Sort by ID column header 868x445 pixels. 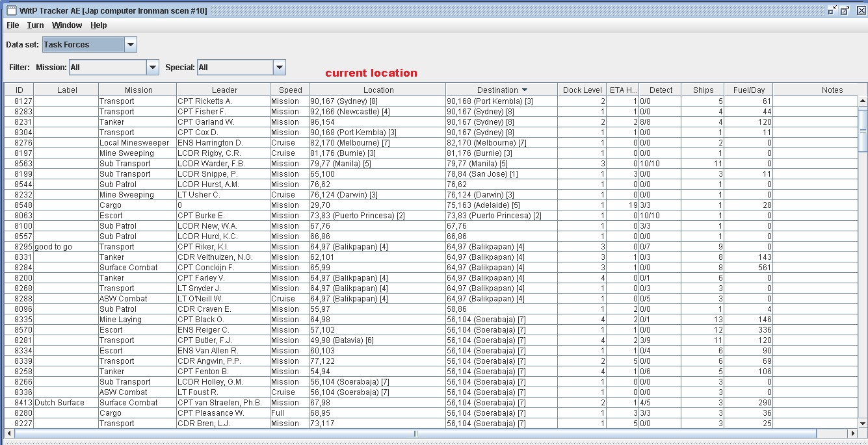point(19,90)
